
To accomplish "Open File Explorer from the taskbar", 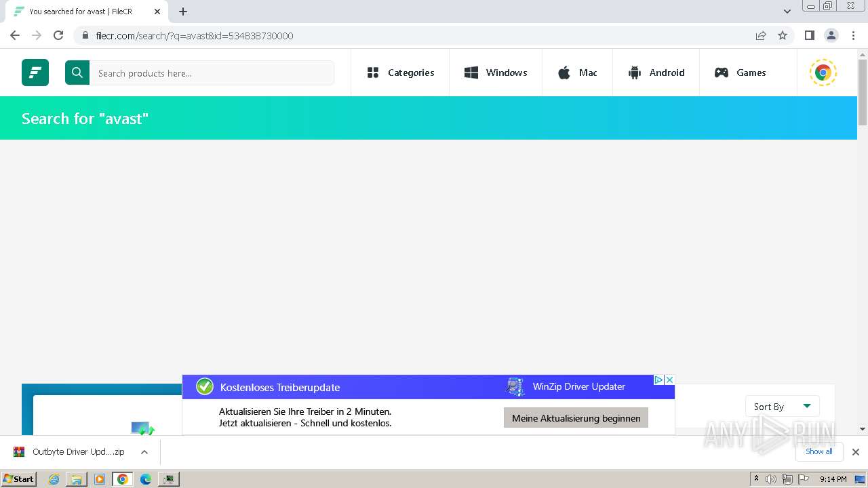I will [77, 479].
